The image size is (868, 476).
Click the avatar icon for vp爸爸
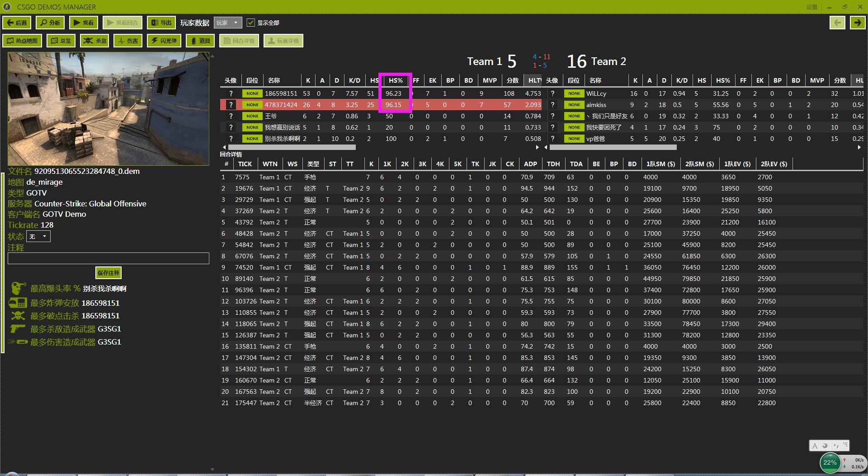coord(552,139)
